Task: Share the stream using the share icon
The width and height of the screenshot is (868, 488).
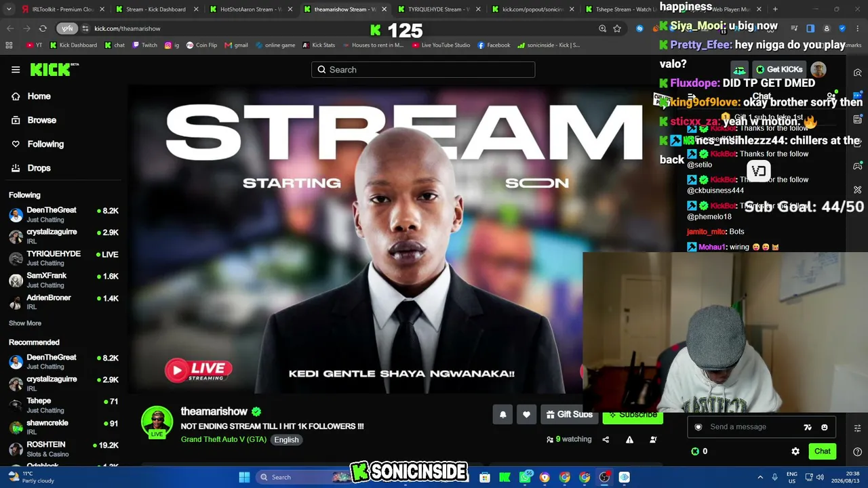Action: pyautogui.click(x=606, y=439)
